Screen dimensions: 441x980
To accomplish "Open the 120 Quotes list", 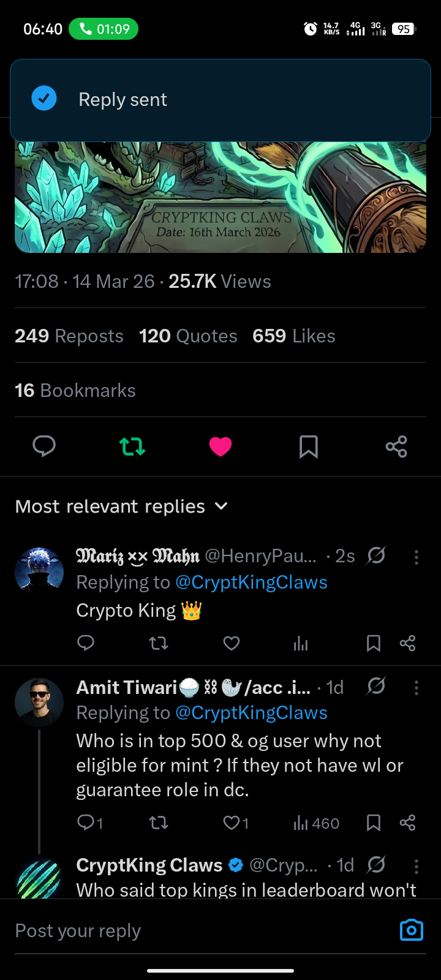I will tap(188, 336).
